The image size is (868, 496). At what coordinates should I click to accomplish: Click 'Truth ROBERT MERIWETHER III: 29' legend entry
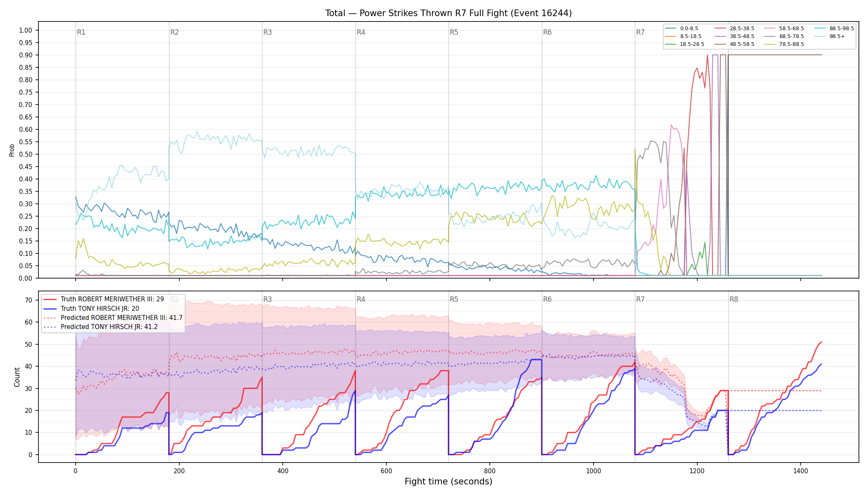[104, 299]
